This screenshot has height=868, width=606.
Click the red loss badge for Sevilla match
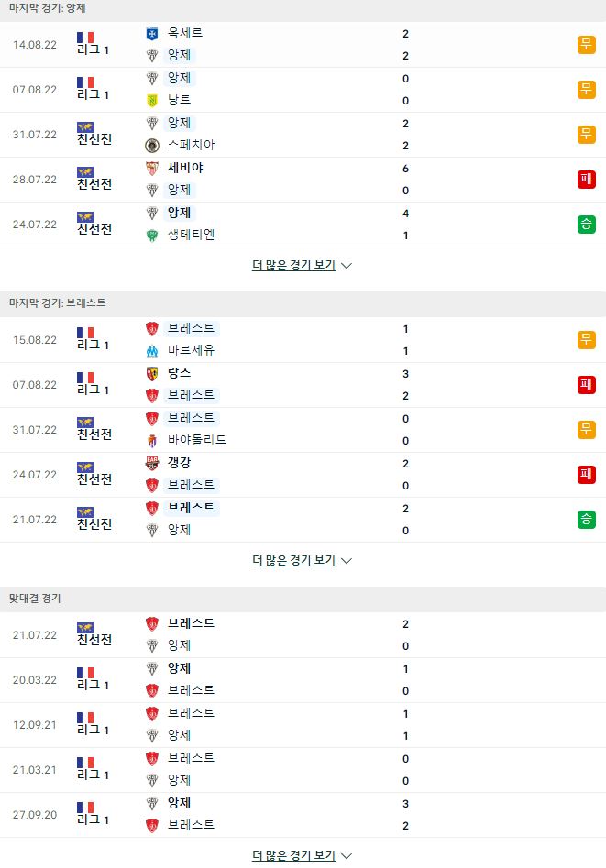click(x=586, y=180)
